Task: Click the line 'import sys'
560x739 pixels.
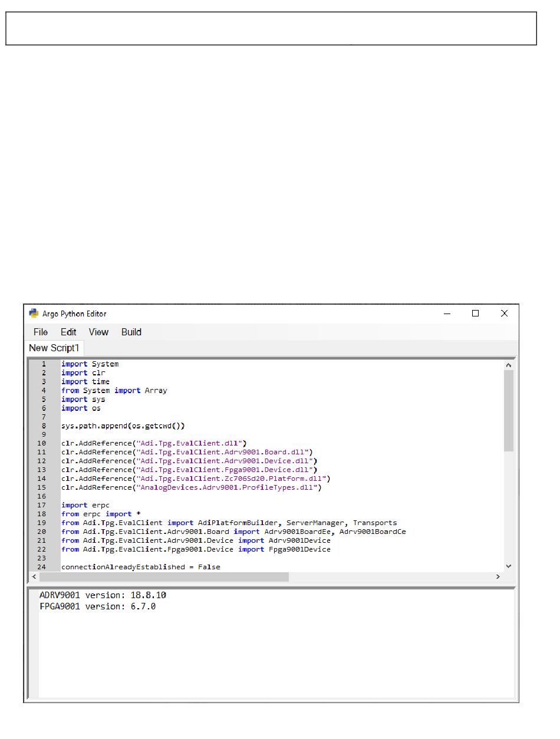Action: click(83, 399)
